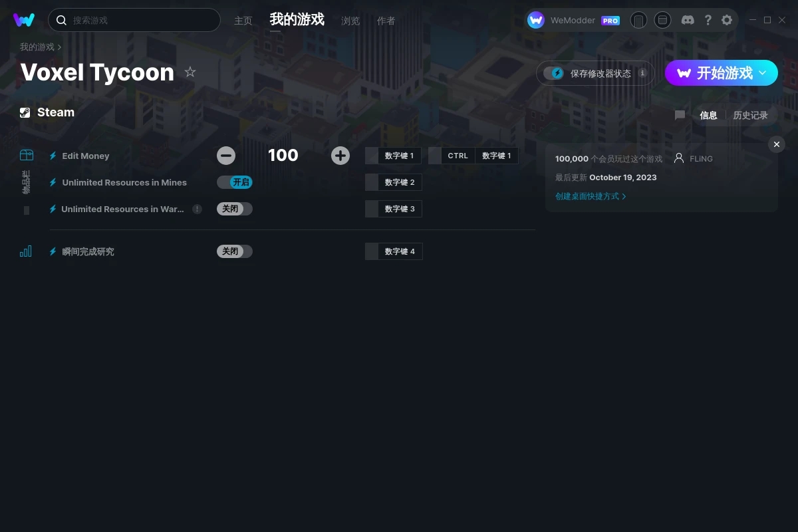Toggle 保存修改器状态 switch
Screen dimensions: 798x532
click(x=553, y=73)
